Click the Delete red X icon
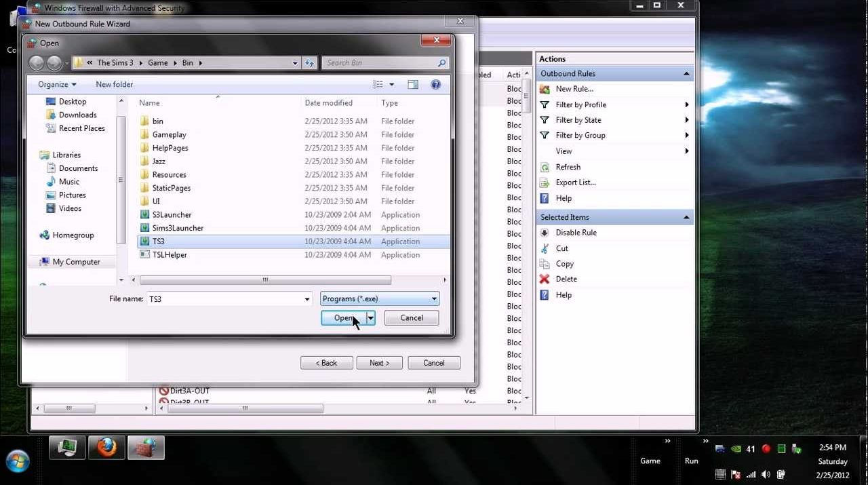Screen dimensions: 868x485 pos(545,279)
